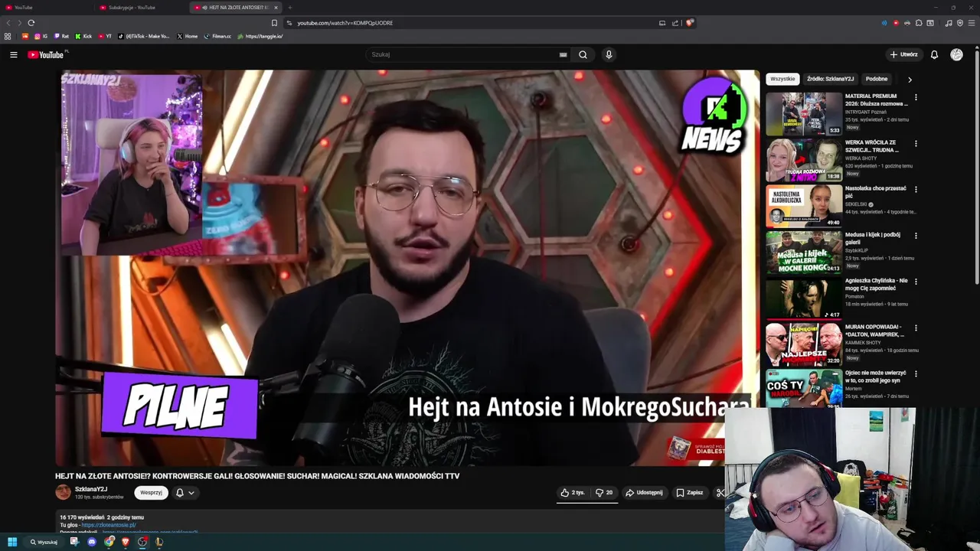Open YouTube notifications bell in header
The image size is (980, 551).
[934, 54]
